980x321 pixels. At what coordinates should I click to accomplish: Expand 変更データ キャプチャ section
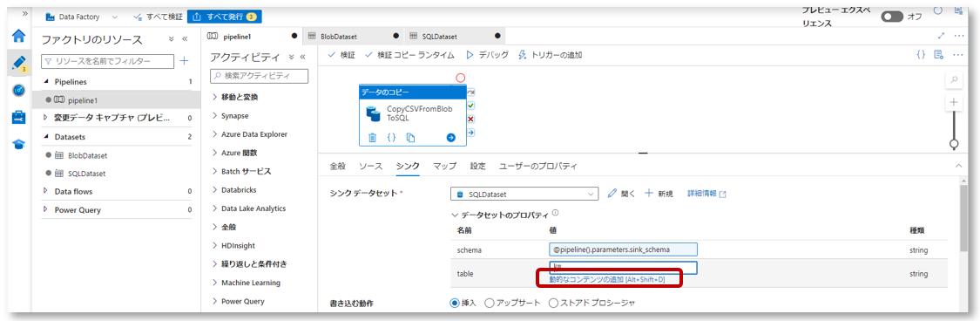coord(46,117)
